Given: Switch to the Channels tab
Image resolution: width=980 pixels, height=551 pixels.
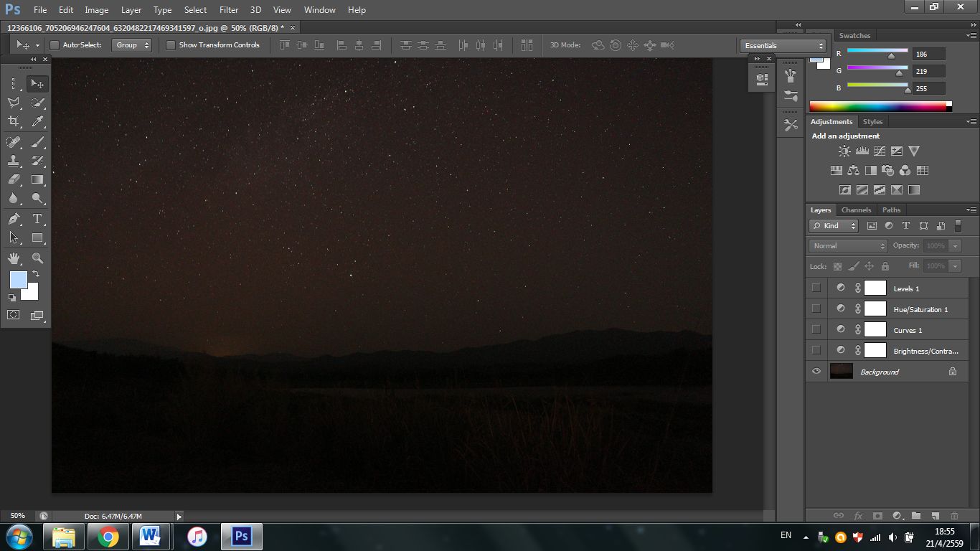Looking at the screenshot, I should (x=856, y=210).
